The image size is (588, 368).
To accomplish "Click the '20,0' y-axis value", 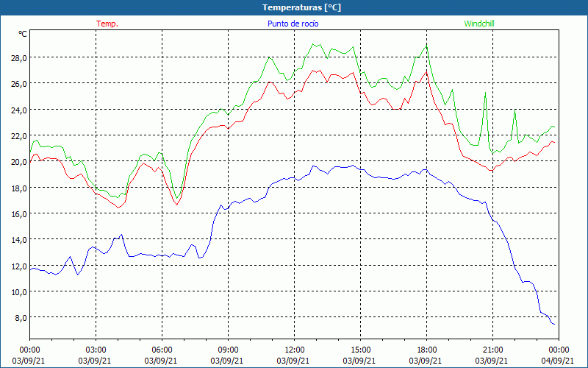I will tap(18, 162).
